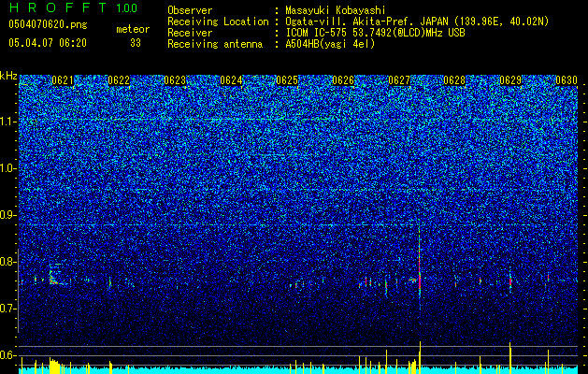Select the Ogata-vill. Akita-Pref. JAPAN location text

417,22
